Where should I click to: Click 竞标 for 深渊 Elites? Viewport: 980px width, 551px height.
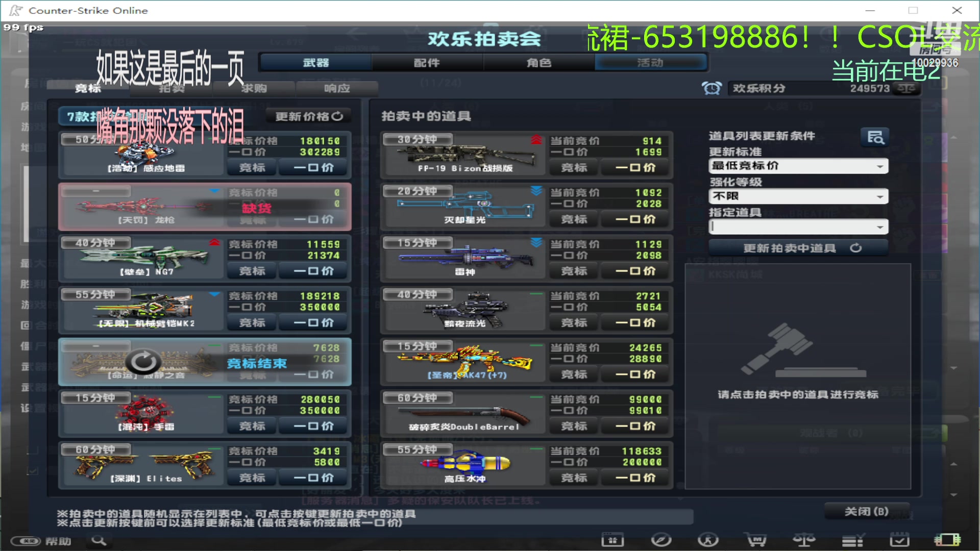point(252,478)
